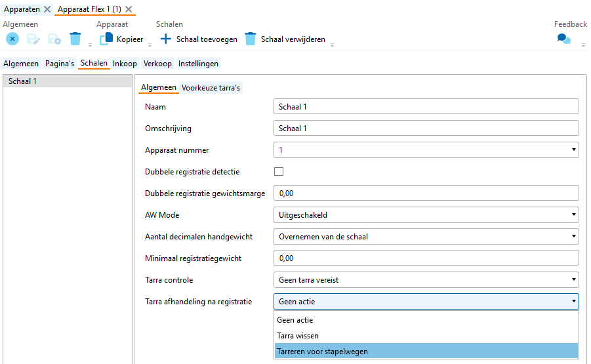
Task: Open the Algemeen main tab
Action: point(21,64)
